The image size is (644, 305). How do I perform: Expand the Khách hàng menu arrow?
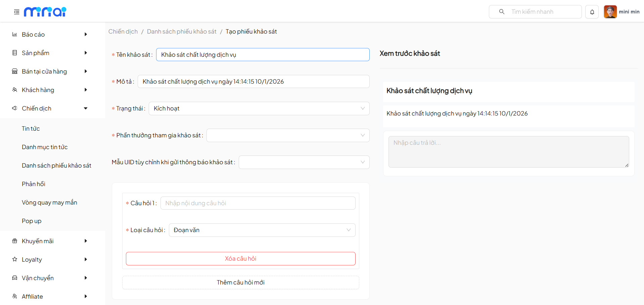[86, 90]
